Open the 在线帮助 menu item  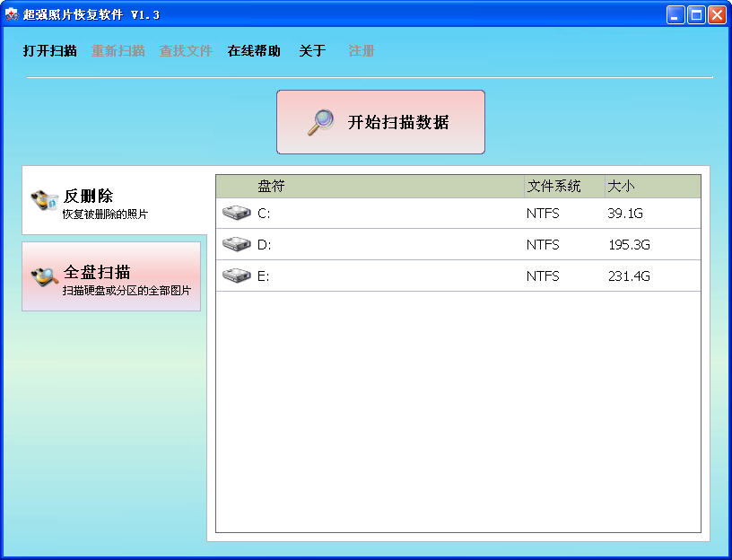click(254, 51)
